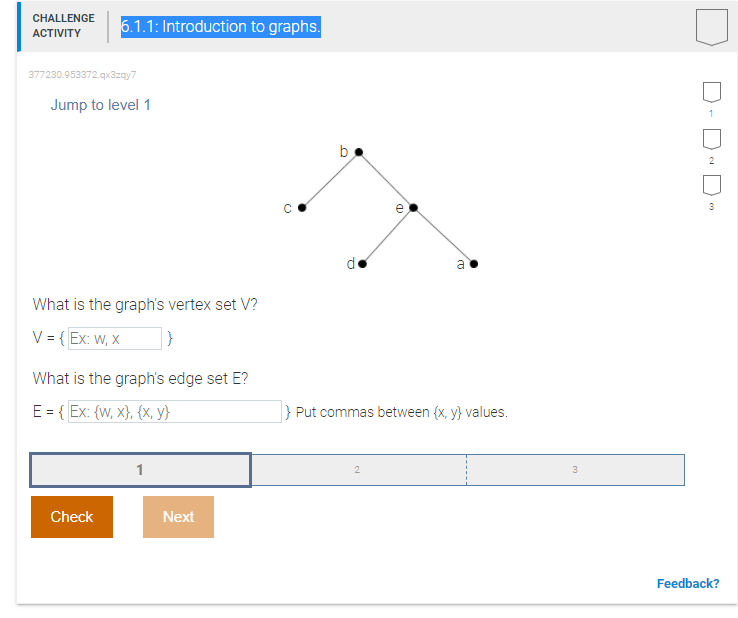Click the edge between b and e
The height and width of the screenshot is (618, 738).
pos(386,180)
